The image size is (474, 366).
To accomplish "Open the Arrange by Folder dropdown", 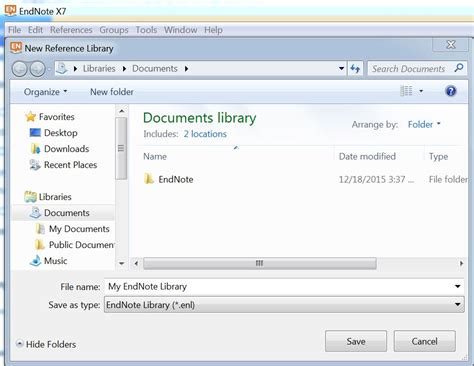I will [424, 124].
